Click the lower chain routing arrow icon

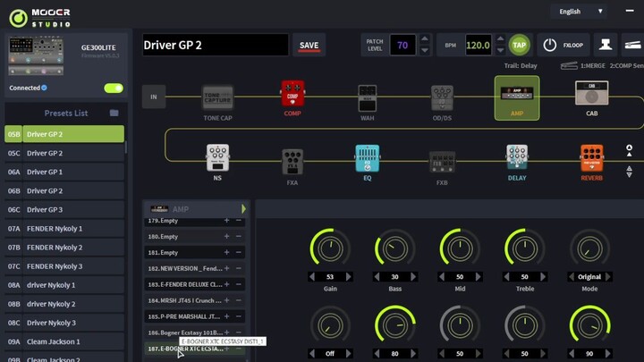[x=629, y=172]
